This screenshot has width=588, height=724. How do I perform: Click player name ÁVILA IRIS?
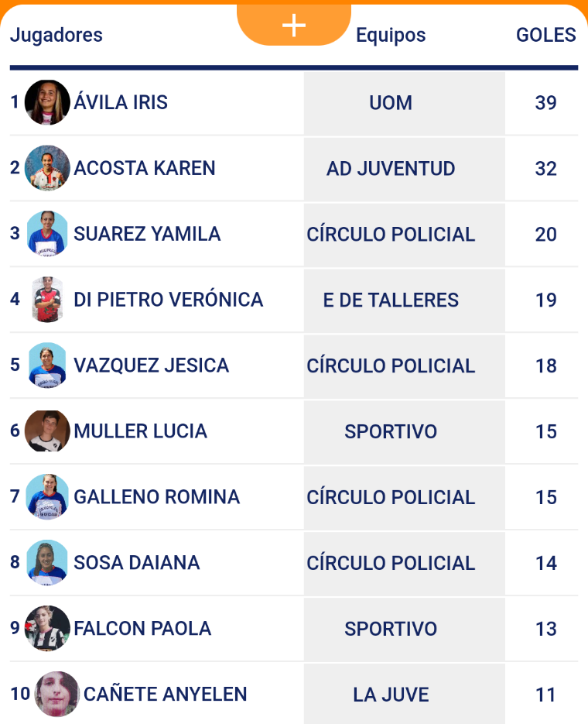coord(121,102)
